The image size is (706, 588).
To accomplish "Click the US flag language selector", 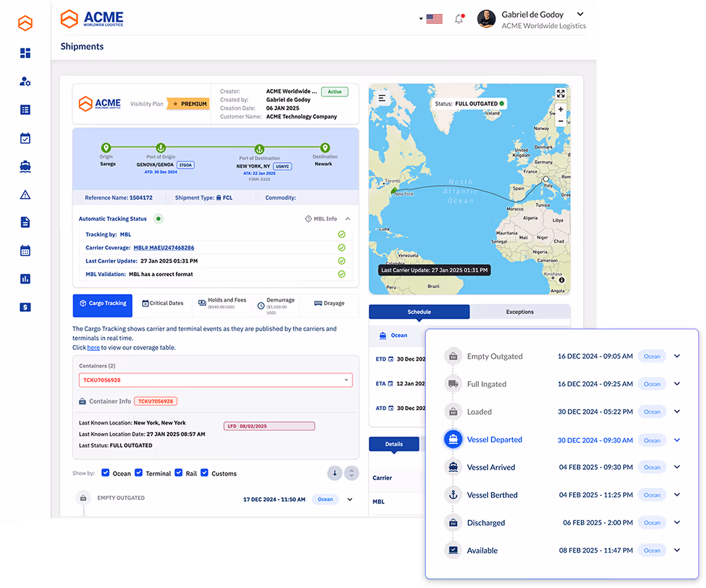I will pos(434,19).
